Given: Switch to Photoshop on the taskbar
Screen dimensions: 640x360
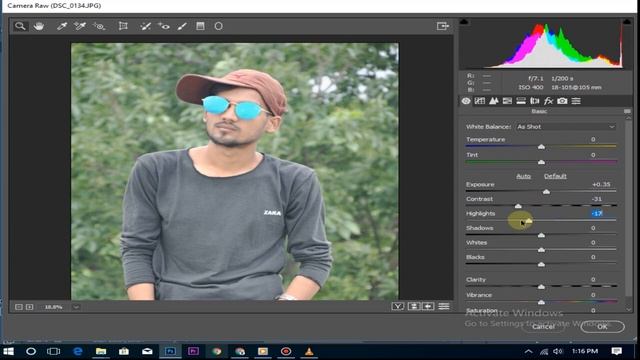Looking at the screenshot, I should click(x=170, y=351).
